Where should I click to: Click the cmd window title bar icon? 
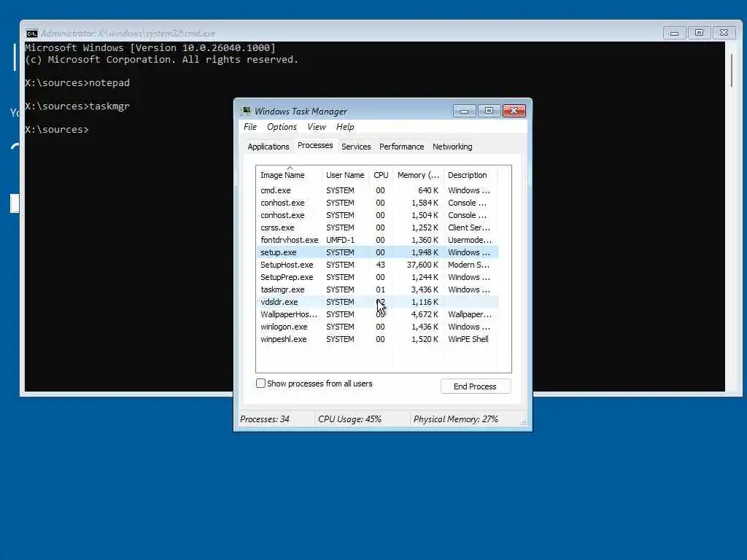(31, 34)
